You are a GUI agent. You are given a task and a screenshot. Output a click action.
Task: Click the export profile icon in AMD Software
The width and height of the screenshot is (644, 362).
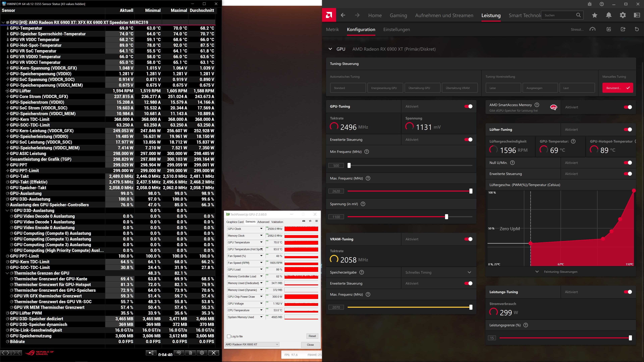(x=623, y=29)
